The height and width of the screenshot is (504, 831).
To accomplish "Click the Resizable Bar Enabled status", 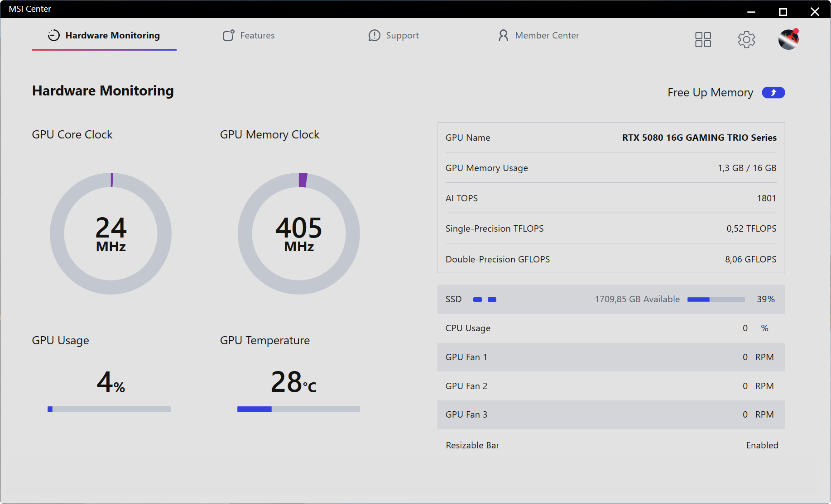I will [x=762, y=445].
